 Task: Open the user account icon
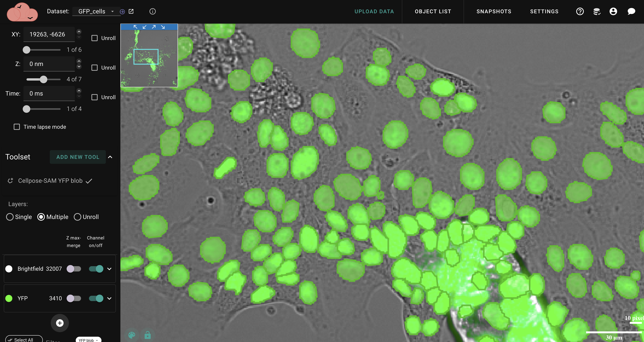coord(614,12)
